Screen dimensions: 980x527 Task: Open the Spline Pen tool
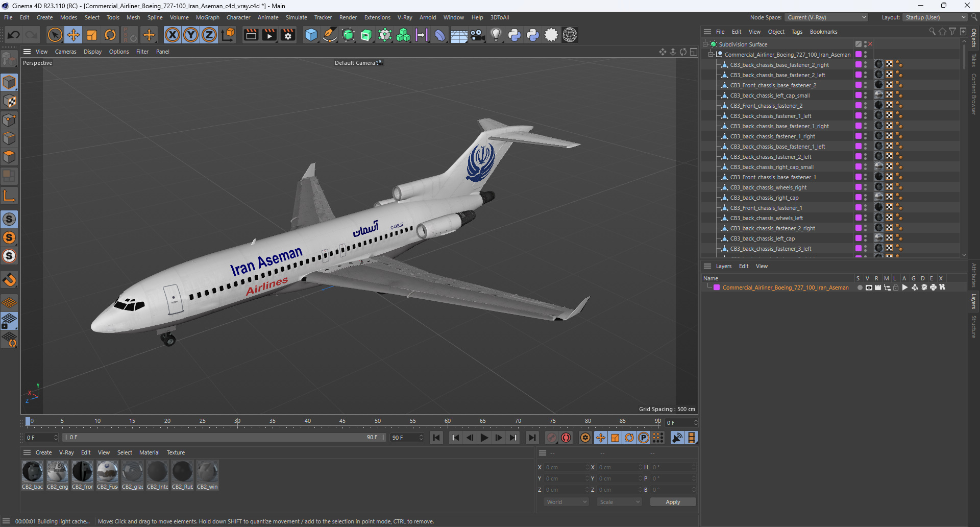(330, 35)
